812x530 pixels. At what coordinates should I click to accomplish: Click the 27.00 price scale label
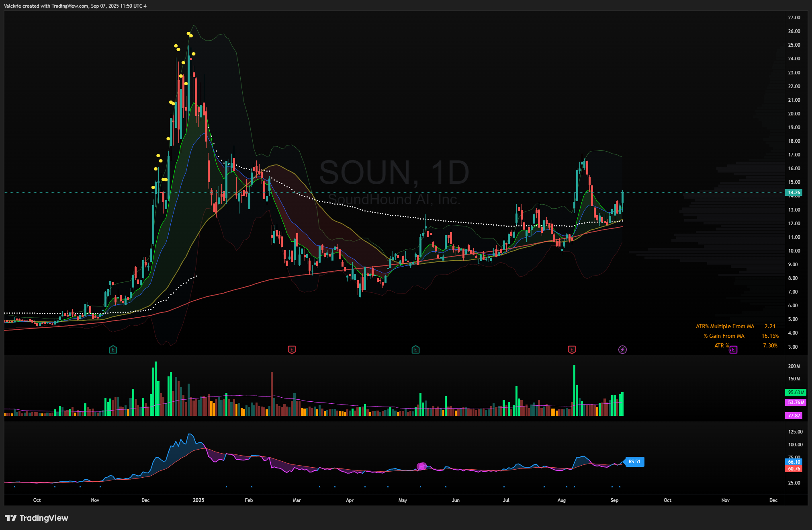pyautogui.click(x=794, y=18)
